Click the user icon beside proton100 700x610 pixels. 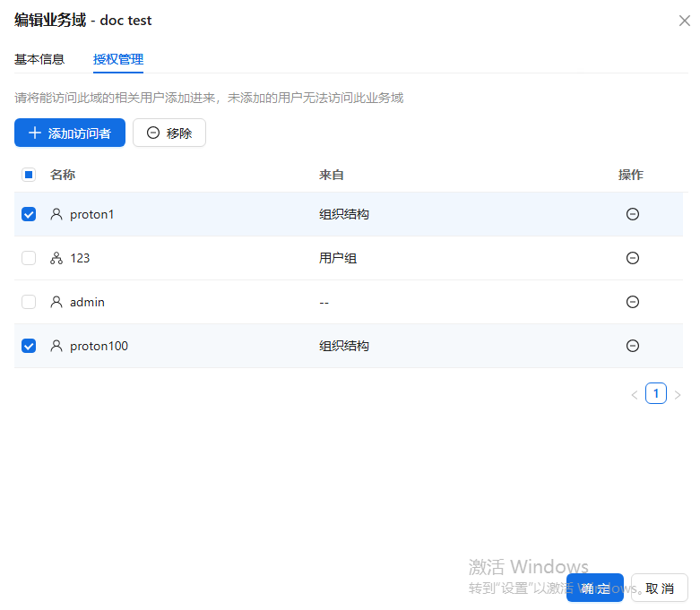tap(56, 346)
